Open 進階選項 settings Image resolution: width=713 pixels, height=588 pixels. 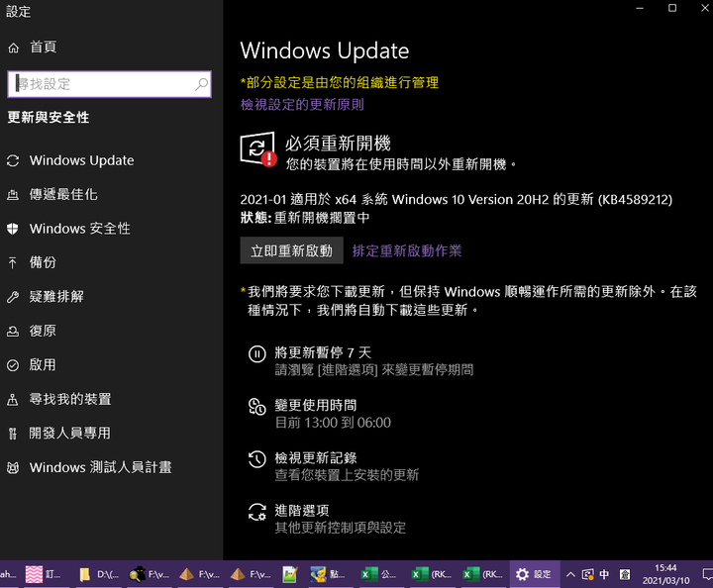[x=302, y=511]
